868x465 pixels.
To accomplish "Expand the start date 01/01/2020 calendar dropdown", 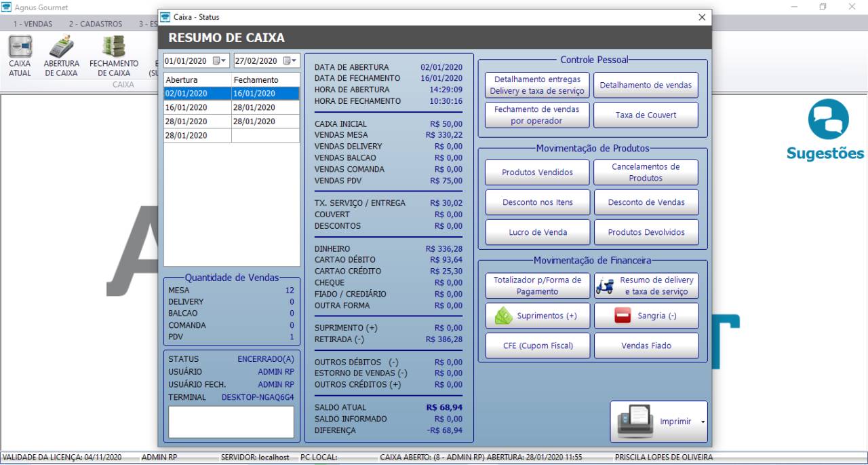I will pos(220,60).
